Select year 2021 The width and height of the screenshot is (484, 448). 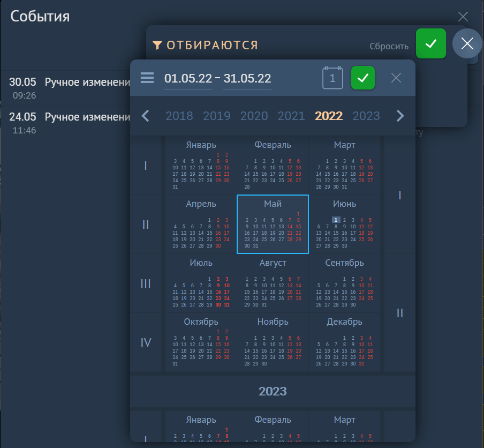click(x=291, y=116)
